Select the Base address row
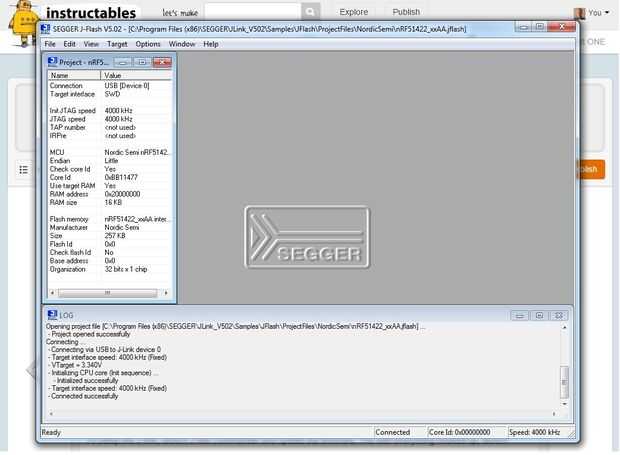Image resolution: width=620 pixels, height=455 pixels. click(110, 261)
